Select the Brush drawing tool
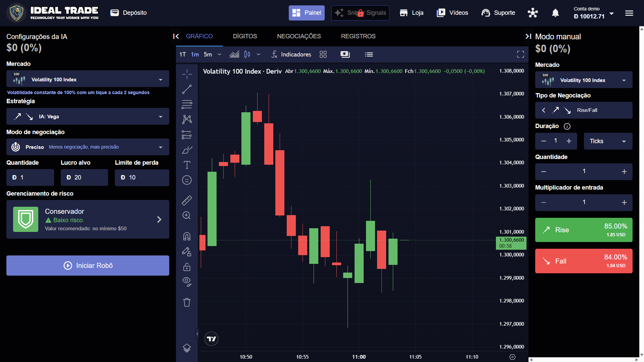644x362 pixels. point(187,150)
